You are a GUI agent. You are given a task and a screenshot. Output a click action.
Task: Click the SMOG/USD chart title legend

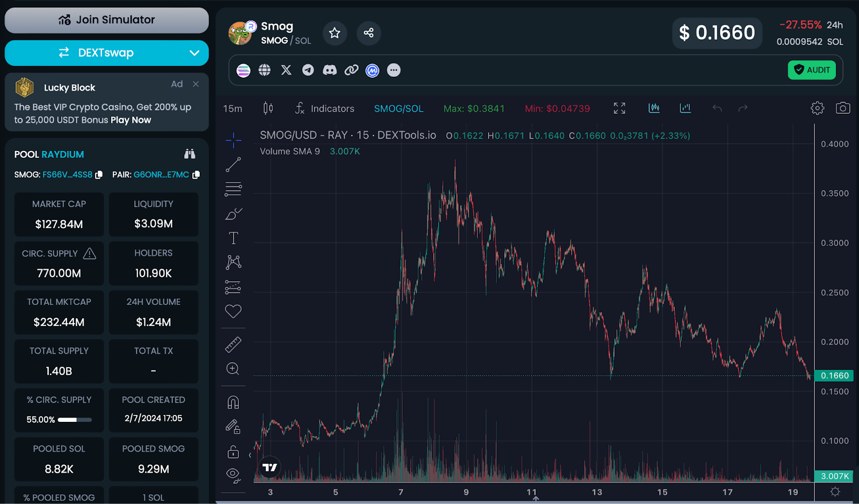tap(348, 135)
